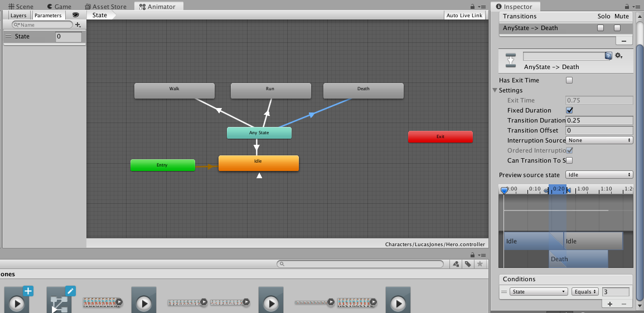Switch to the Asset Store tab
This screenshot has width=644, height=313.
pyautogui.click(x=106, y=7)
